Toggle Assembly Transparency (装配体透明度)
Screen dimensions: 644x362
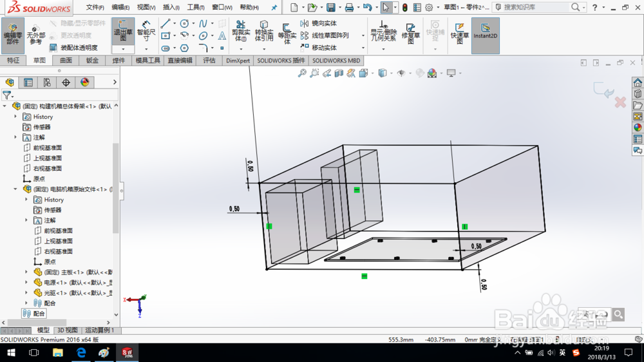click(x=74, y=48)
